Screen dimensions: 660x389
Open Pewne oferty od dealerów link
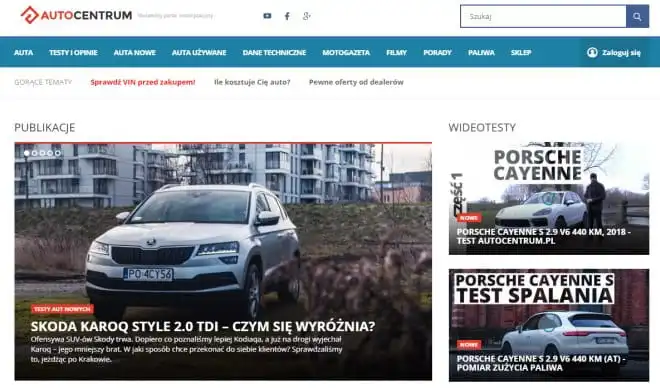(x=356, y=82)
